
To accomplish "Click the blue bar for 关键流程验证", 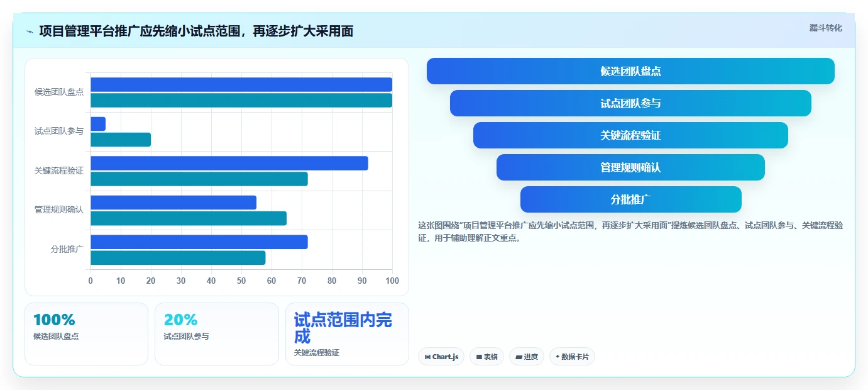I will click(229, 163).
